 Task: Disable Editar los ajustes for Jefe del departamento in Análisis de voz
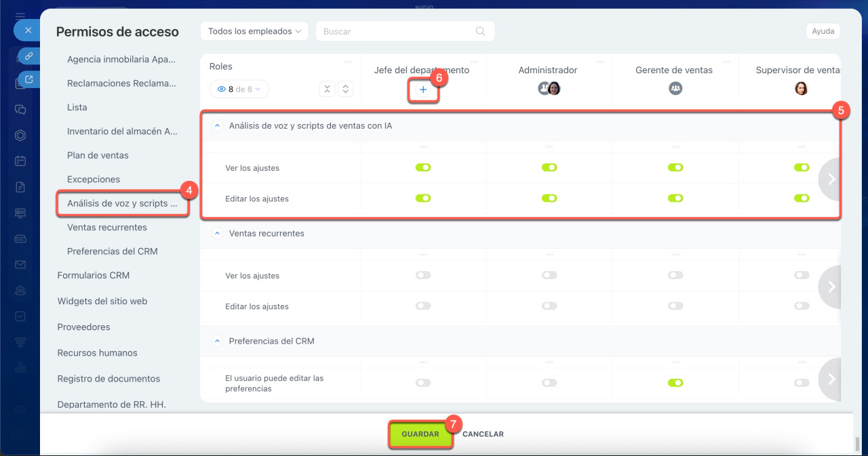click(423, 199)
